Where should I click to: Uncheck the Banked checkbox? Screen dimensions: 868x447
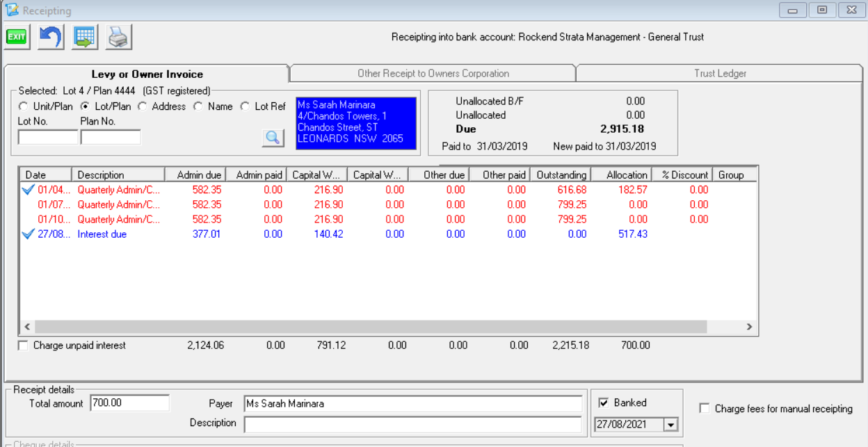(x=603, y=403)
